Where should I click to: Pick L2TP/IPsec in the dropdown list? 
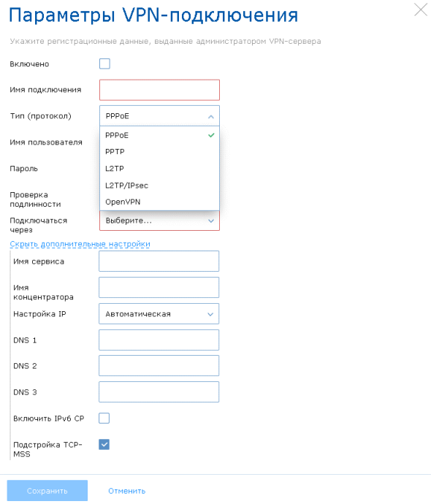point(159,186)
